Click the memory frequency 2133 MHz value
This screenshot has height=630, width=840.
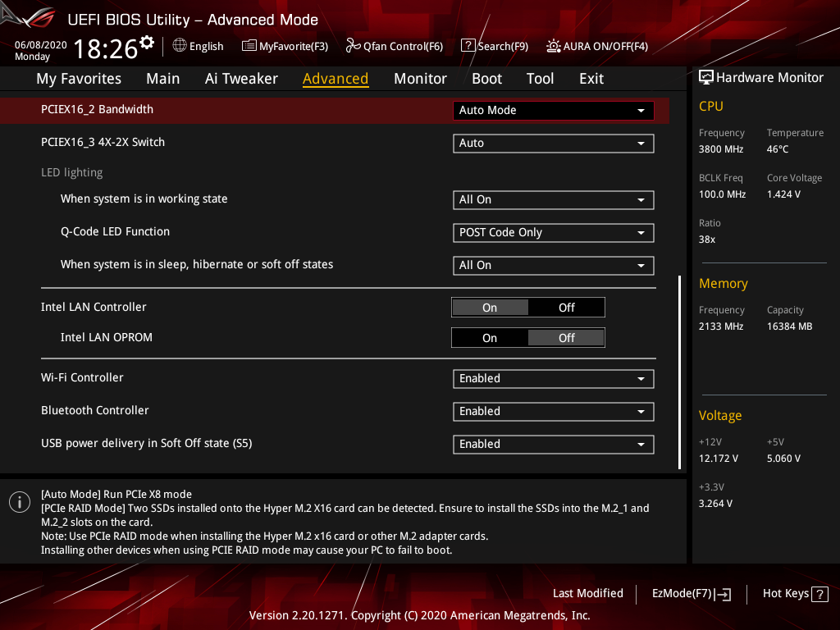point(720,326)
